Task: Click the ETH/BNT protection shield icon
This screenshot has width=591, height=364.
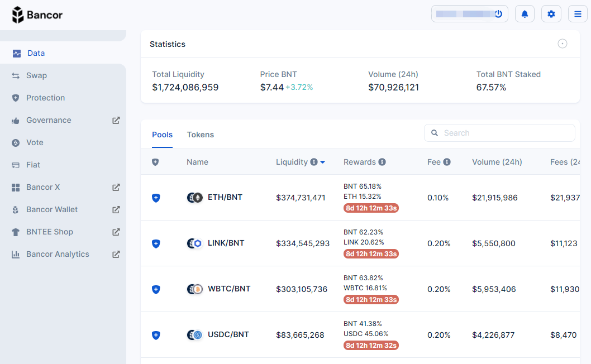Action: (x=156, y=198)
